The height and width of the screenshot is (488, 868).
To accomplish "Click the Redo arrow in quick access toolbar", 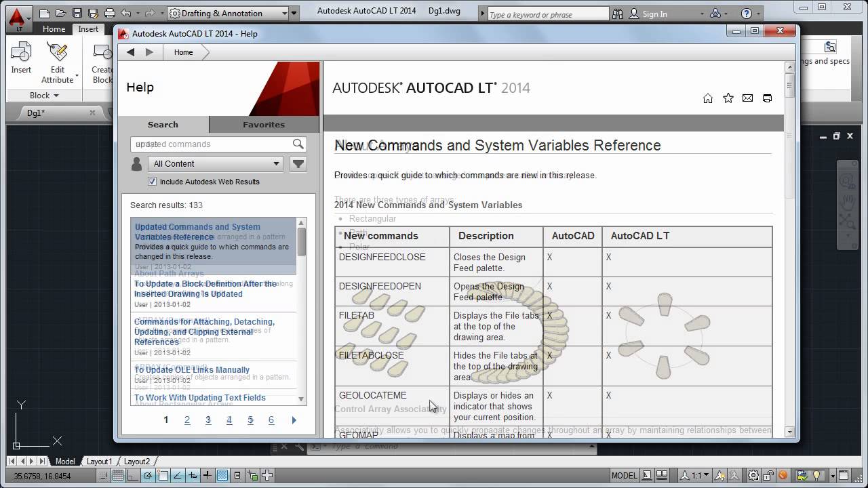I will (x=150, y=13).
